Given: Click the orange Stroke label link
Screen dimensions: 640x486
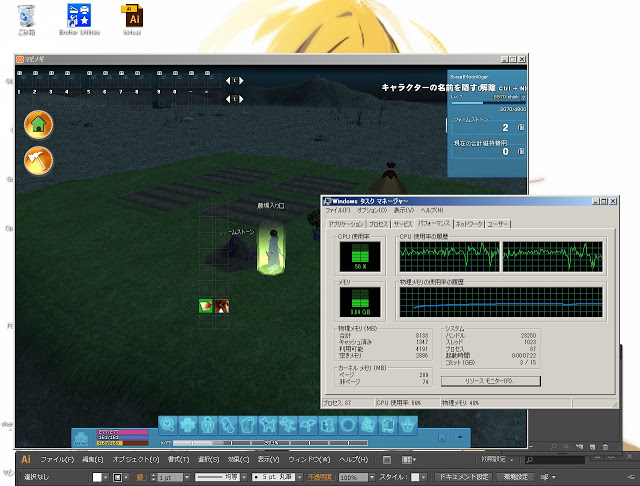Looking at the screenshot, I should [140, 477].
